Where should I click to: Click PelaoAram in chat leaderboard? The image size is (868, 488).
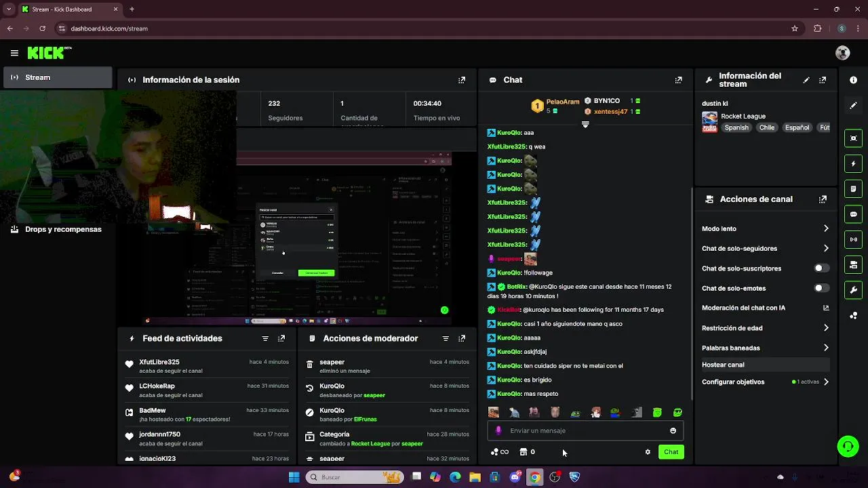pyautogui.click(x=563, y=102)
